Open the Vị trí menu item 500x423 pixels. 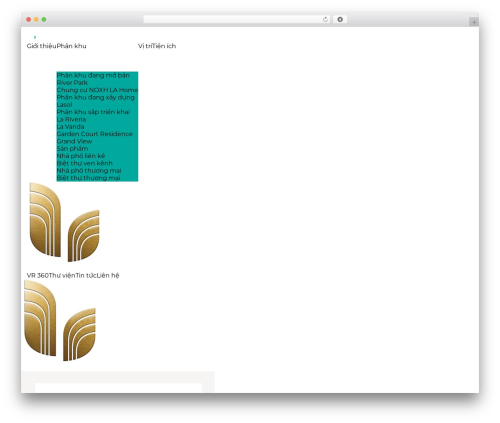[x=145, y=46]
